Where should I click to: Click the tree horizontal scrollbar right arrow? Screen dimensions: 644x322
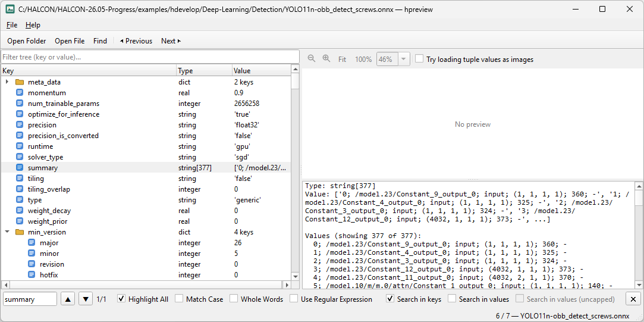point(287,285)
